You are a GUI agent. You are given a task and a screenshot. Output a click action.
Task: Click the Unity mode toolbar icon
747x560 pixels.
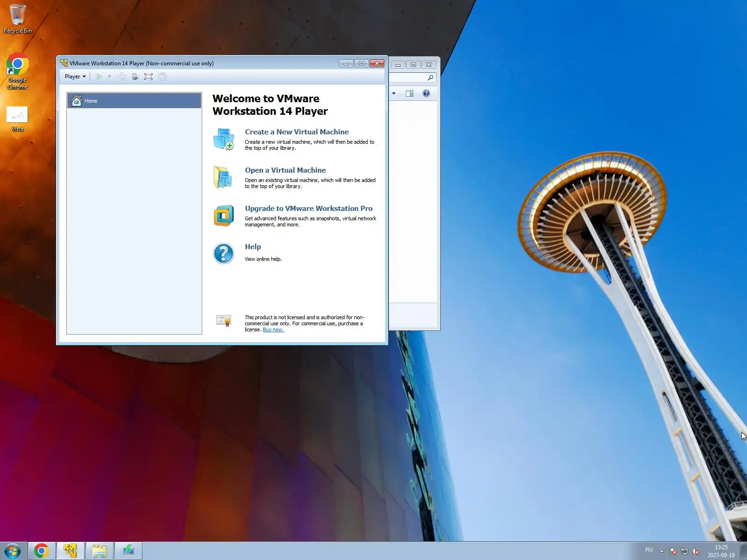(162, 77)
